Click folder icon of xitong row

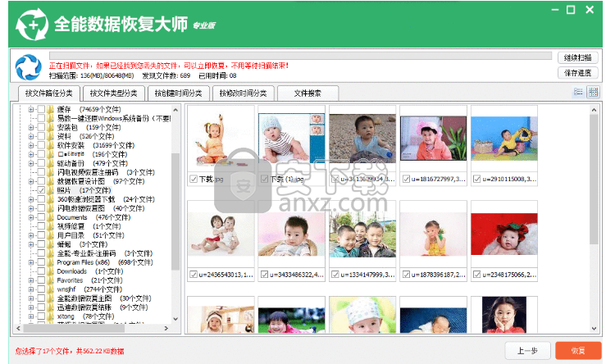pyautogui.click(x=51, y=316)
